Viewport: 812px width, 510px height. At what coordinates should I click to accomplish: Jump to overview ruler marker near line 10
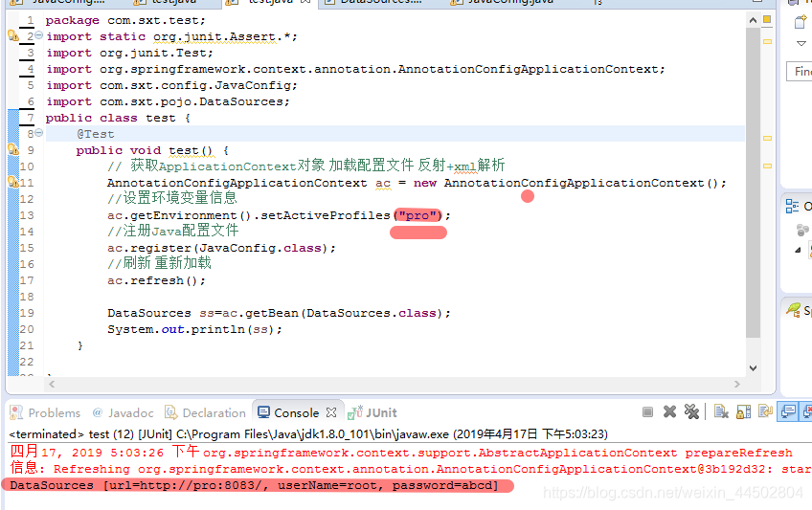coord(767,166)
